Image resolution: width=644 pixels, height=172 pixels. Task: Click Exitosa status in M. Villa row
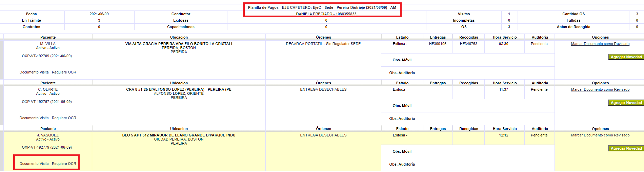coord(400,44)
